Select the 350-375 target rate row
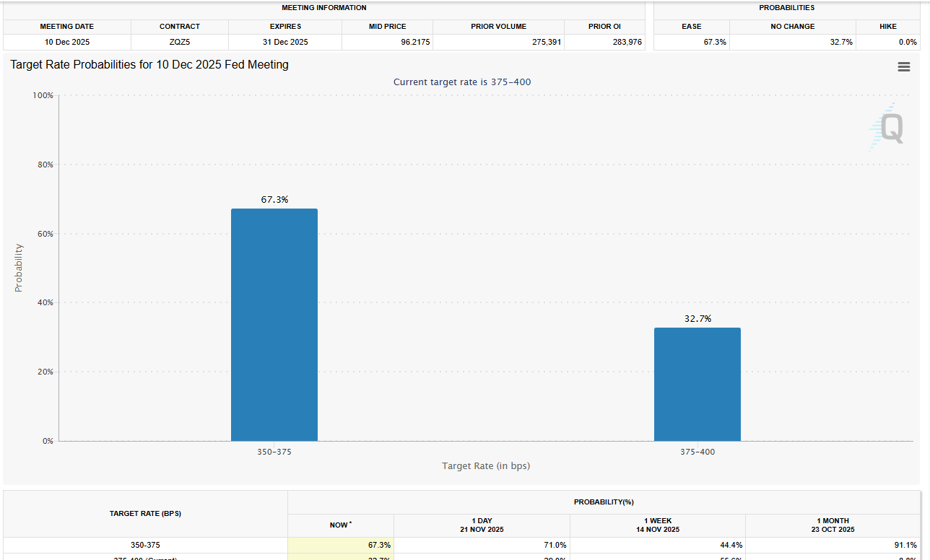This screenshot has width=930, height=560. pyautogui.click(x=145, y=545)
